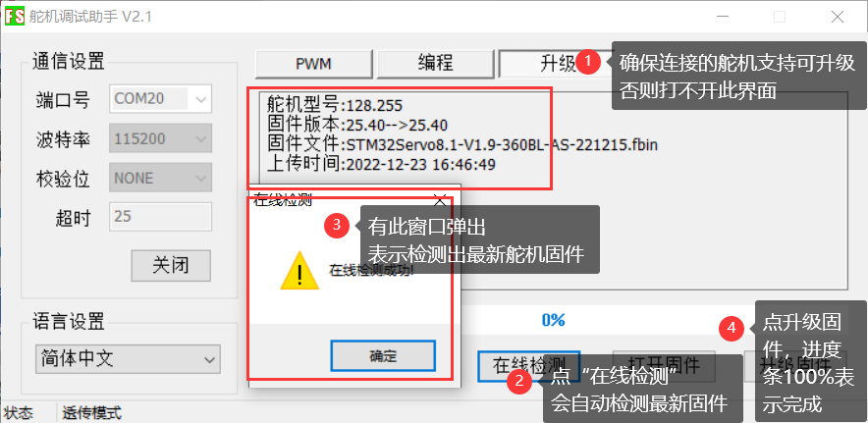868x423 pixels.
Task: Select the 升级 tab
Action: [x=557, y=64]
